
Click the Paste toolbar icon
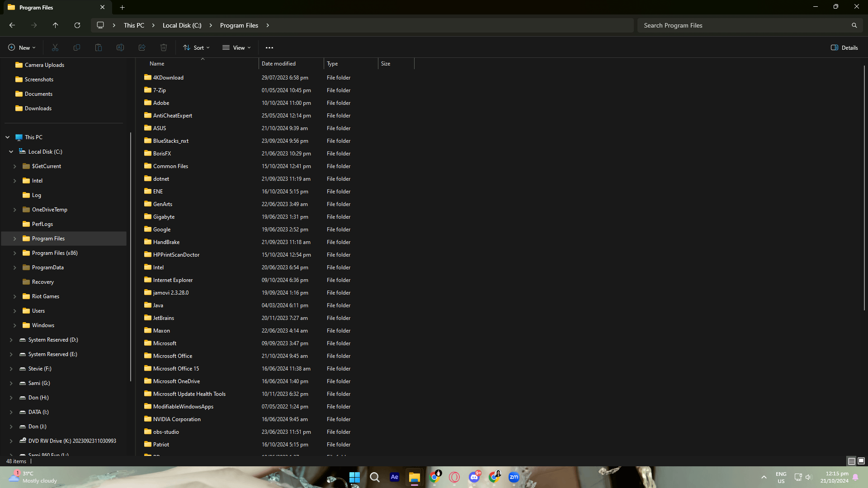click(x=99, y=47)
